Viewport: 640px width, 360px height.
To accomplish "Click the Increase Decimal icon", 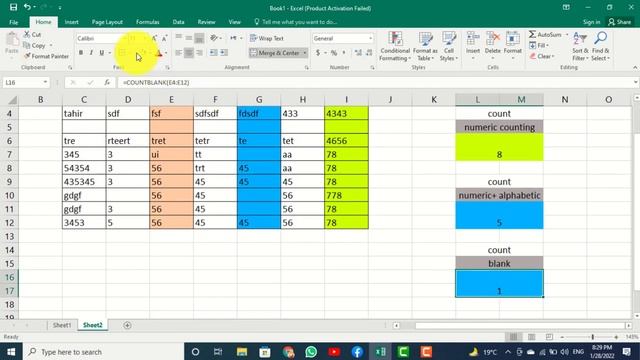I will point(358,53).
